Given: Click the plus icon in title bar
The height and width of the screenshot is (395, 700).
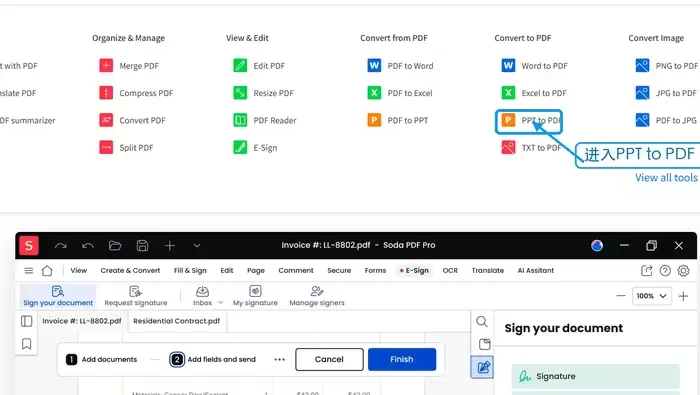Looking at the screenshot, I should tap(170, 245).
